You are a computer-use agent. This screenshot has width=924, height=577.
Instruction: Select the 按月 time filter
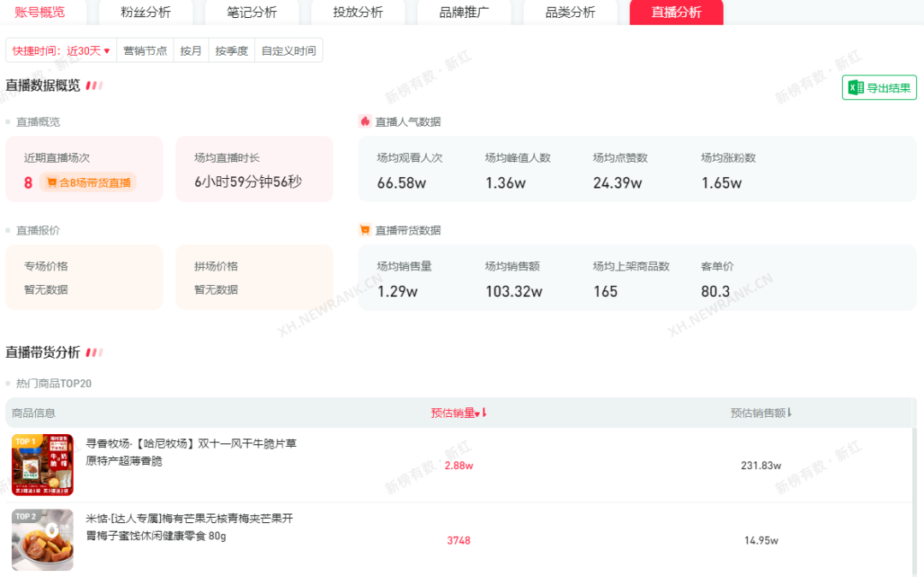pyautogui.click(x=191, y=51)
